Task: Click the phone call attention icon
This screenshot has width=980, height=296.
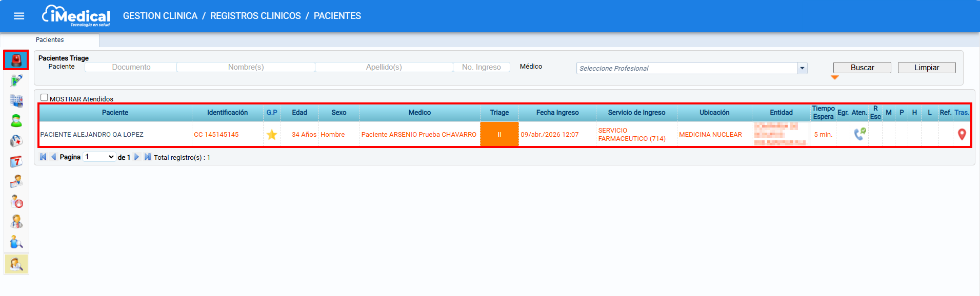Action: pyautogui.click(x=859, y=134)
